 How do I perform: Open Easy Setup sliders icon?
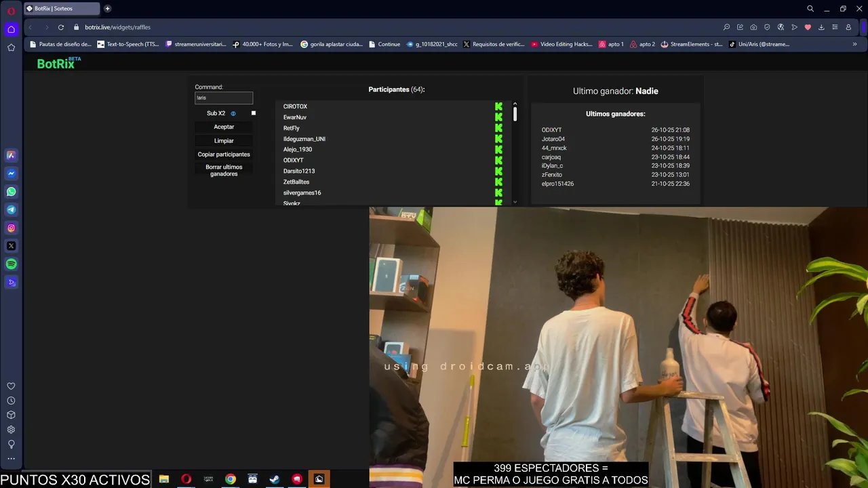pyautogui.click(x=835, y=27)
